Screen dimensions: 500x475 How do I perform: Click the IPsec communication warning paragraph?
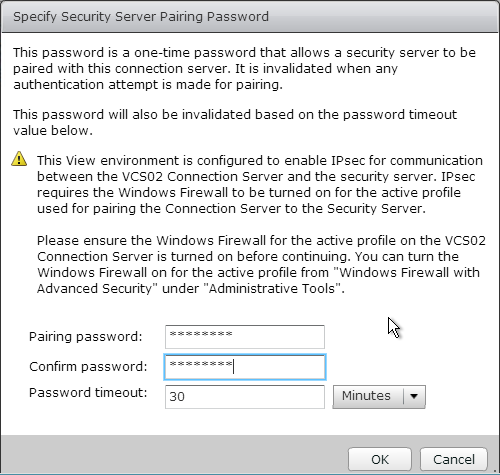pyautogui.click(x=260, y=184)
